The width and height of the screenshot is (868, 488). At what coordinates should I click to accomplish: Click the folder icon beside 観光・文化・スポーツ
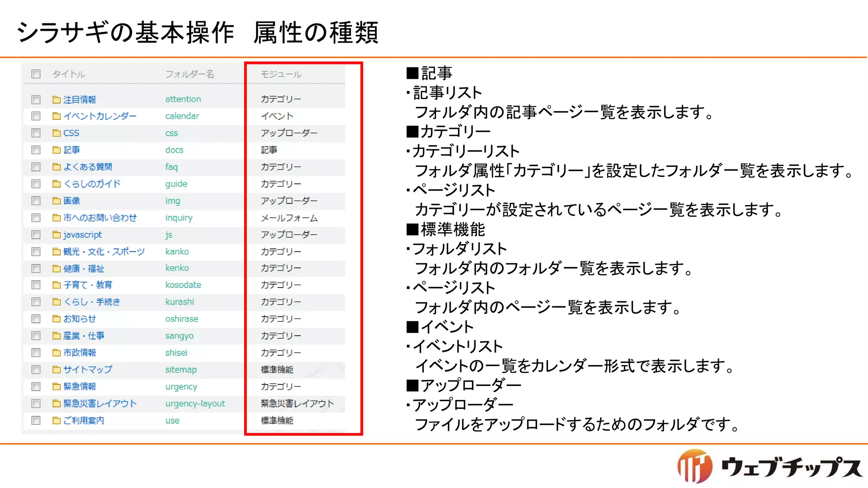point(56,252)
